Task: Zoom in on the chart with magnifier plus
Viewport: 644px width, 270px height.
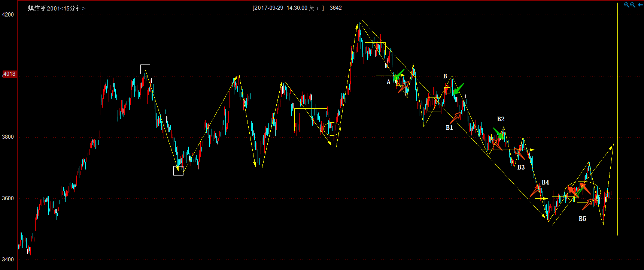Action: click(x=627, y=5)
